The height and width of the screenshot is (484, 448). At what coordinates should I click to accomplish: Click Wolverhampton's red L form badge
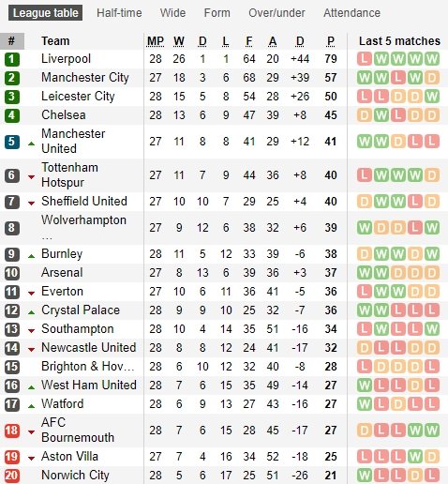415,228
